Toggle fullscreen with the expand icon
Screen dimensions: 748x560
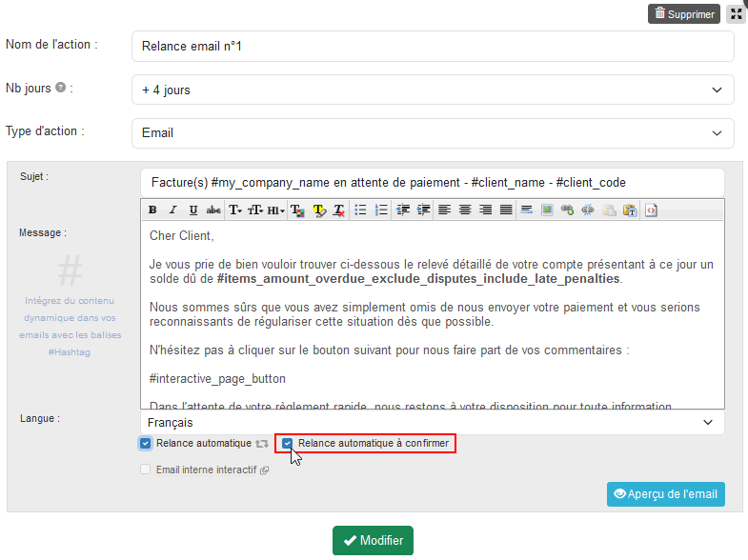pos(736,14)
